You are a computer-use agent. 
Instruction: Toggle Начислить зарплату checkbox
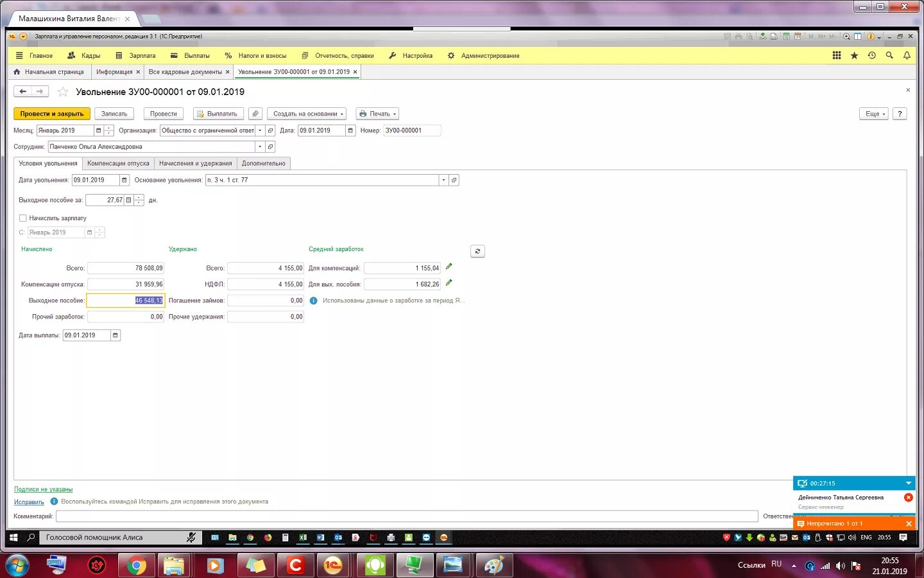point(23,218)
